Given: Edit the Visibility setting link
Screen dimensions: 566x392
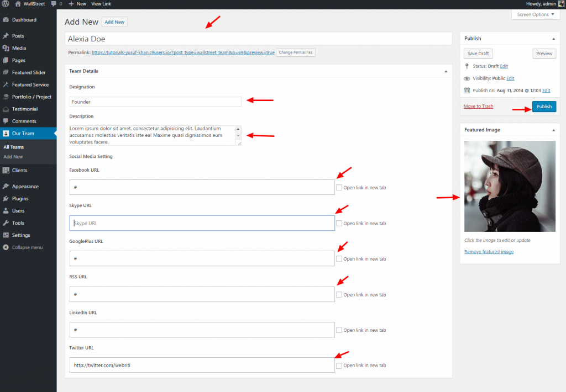Looking at the screenshot, I should pyautogui.click(x=510, y=78).
